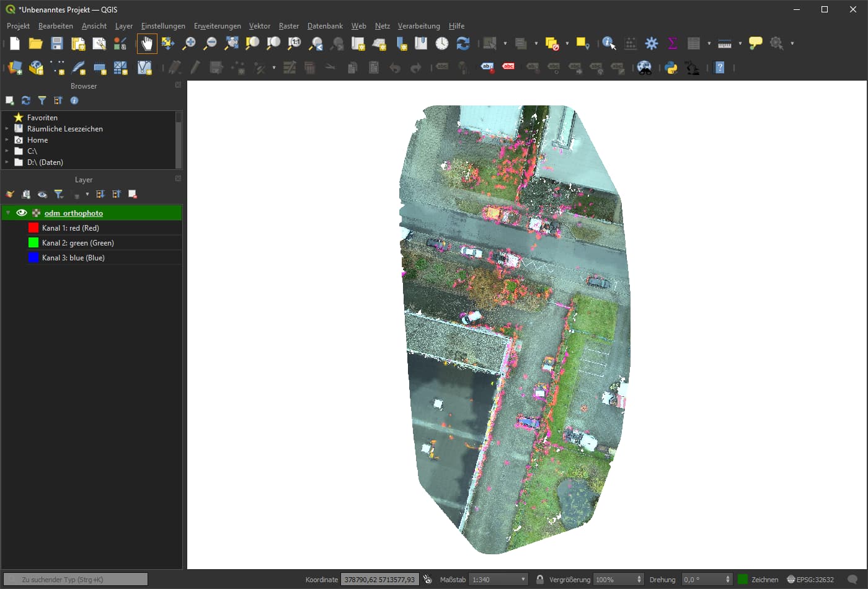Click the EPSG:32632 projection button

click(810, 580)
